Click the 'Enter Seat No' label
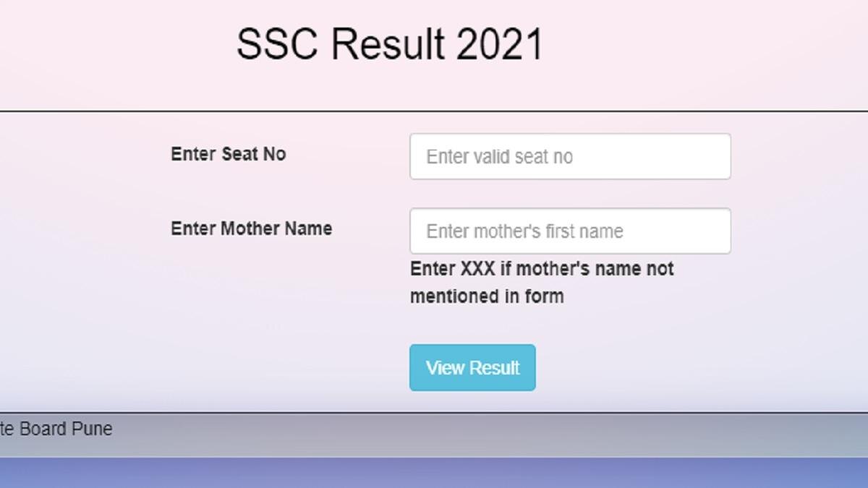This screenshot has width=868, height=488. tap(228, 154)
